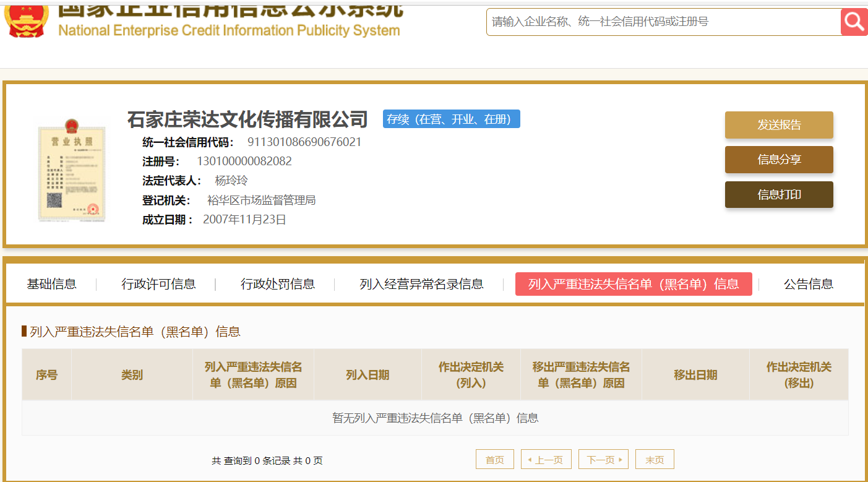Click the 下一页 next page button
This screenshot has width=868, height=482.
[x=603, y=459]
